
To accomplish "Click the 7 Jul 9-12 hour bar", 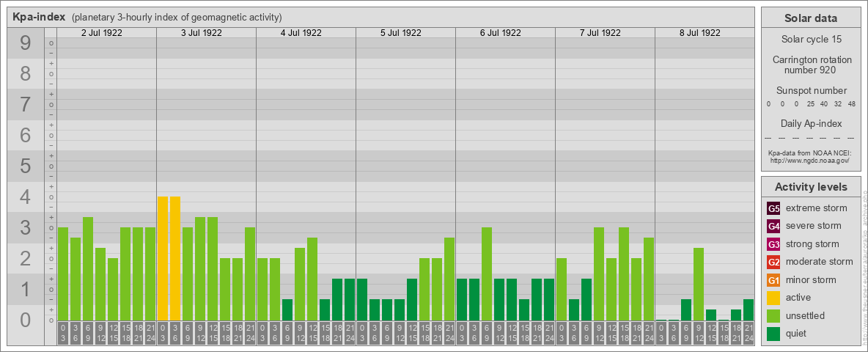I will 598,274.
